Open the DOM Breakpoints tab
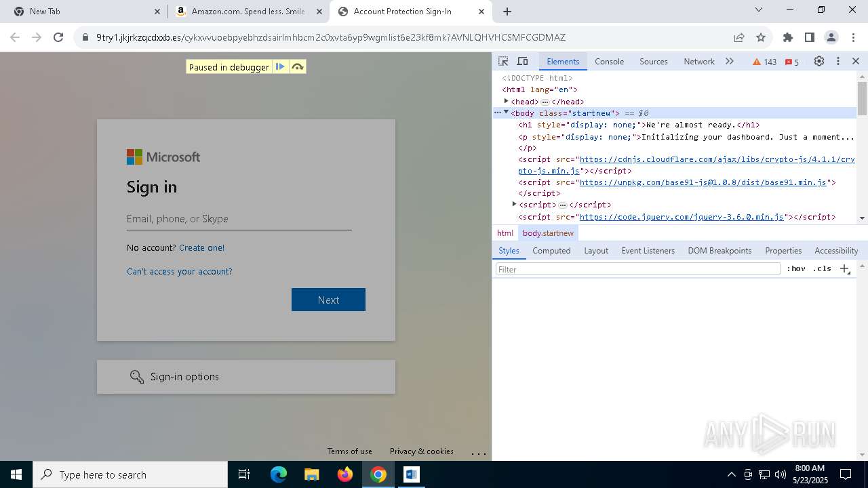 [x=719, y=250]
